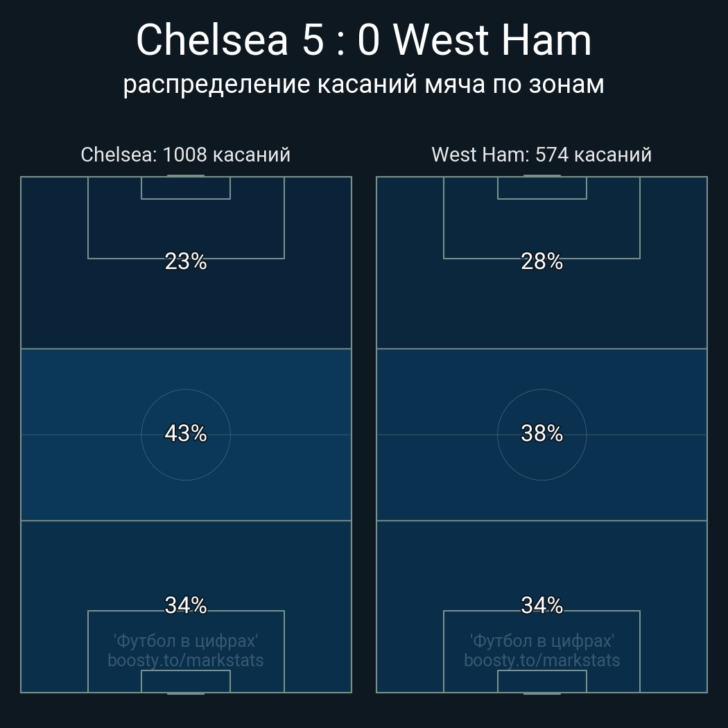Click 'Футбол в цифрах' watermark on West Ham's pitch
The image size is (728, 728).
coord(541,641)
